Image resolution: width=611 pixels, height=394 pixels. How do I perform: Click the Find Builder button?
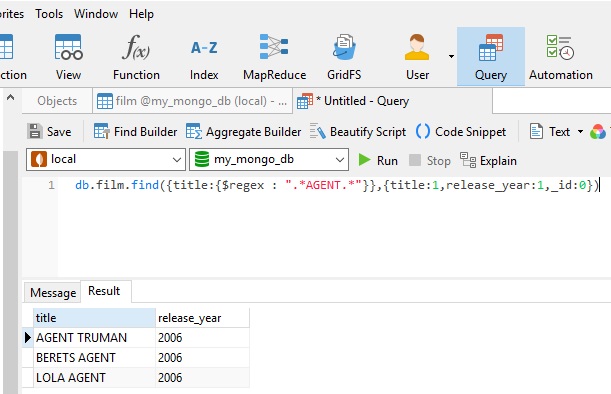tap(135, 132)
